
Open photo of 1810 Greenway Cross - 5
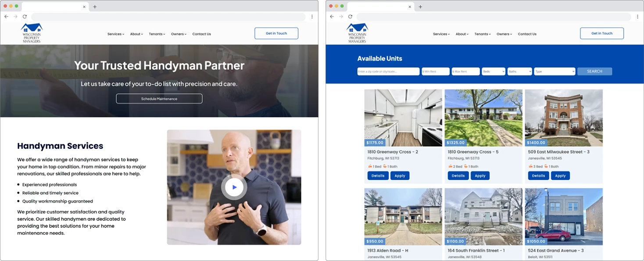[x=483, y=118]
